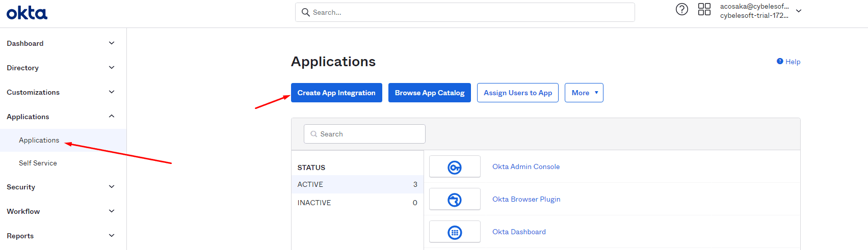
Task: Click the Okta Browser Plugin app icon
Action: [x=455, y=199]
